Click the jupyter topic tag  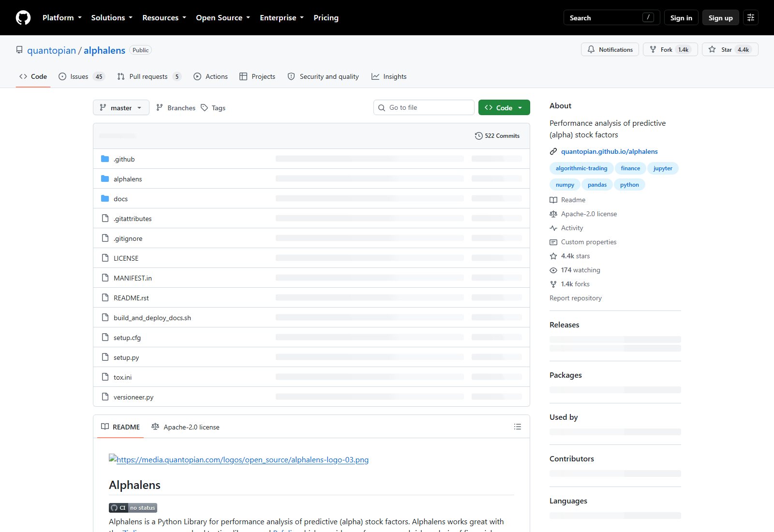click(x=663, y=168)
